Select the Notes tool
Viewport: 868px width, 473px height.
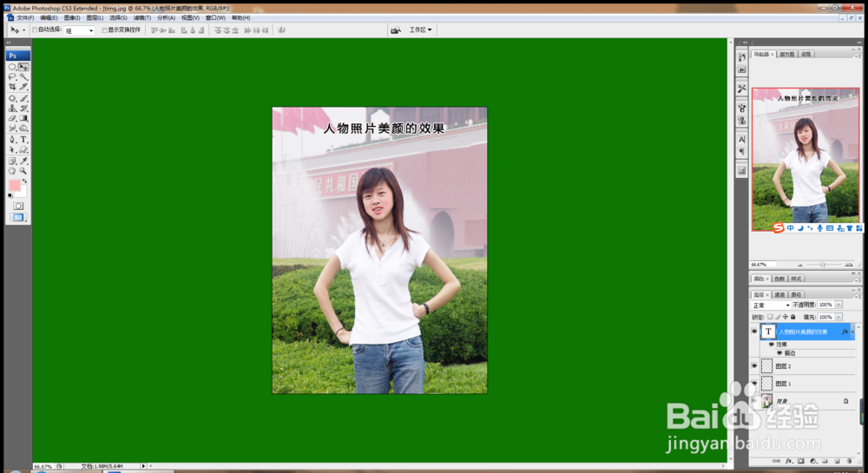12,161
